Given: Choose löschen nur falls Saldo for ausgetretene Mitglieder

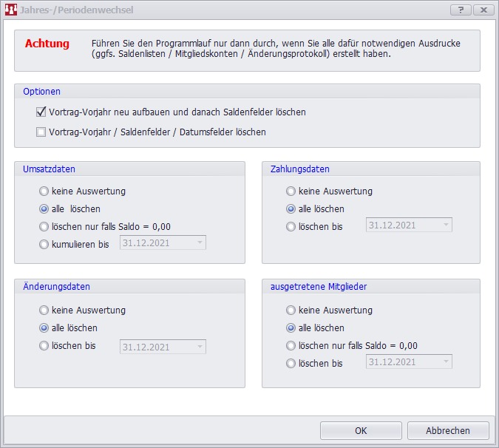Looking at the screenshot, I should point(291,346).
